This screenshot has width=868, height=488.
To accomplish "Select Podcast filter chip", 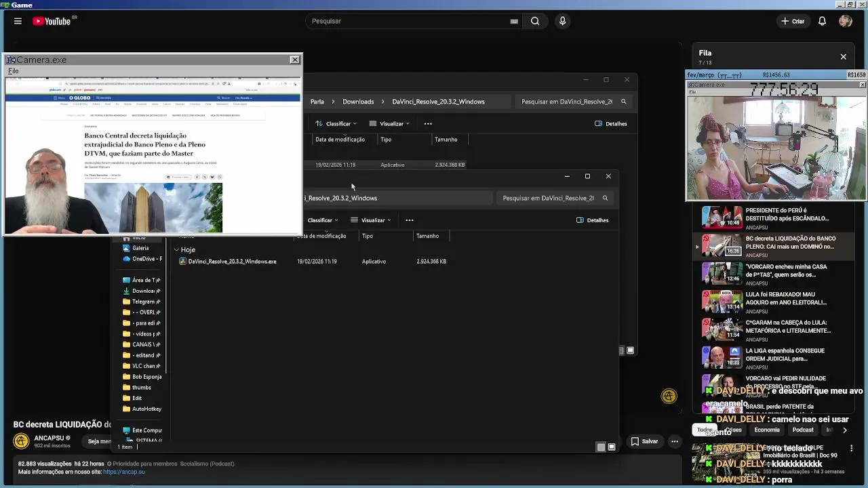I will click(x=803, y=430).
